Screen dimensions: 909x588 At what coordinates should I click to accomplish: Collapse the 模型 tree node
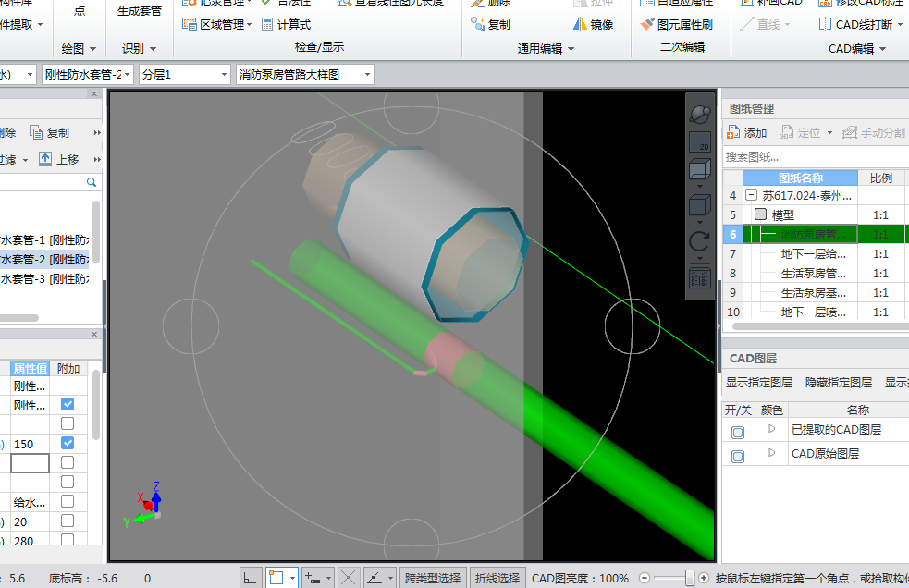[761, 214]
